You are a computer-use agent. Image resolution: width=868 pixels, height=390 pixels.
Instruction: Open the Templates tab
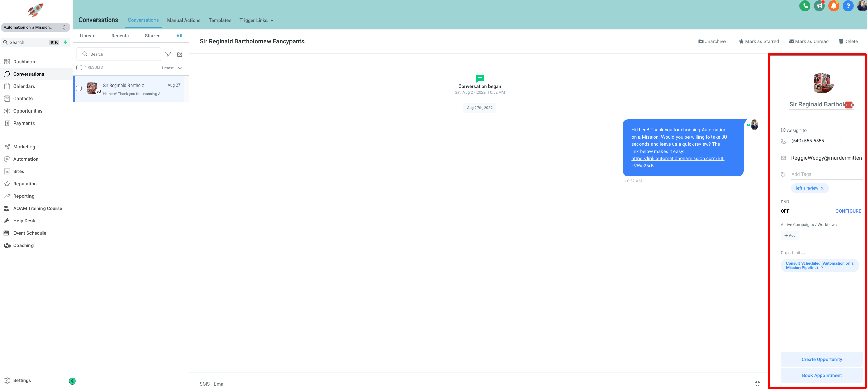[220, 21]
